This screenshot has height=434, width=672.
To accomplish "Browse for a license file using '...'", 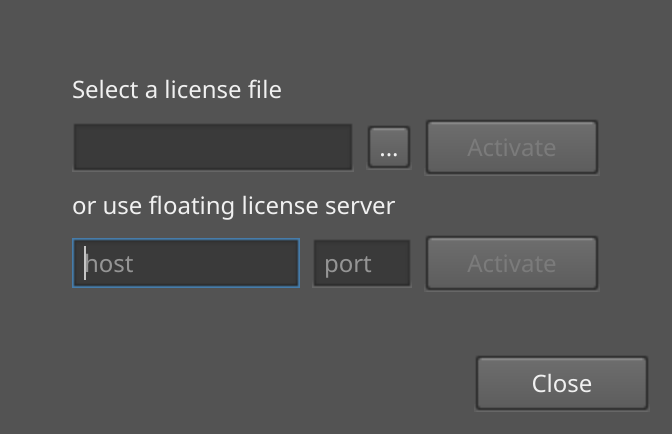I will (x=389, y=148).
